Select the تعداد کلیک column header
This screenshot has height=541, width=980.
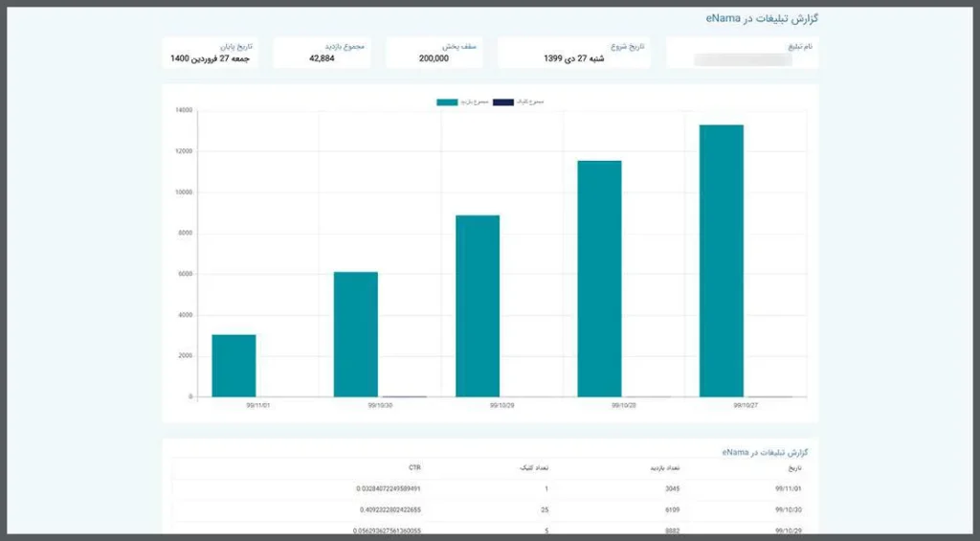(x=534, y=468)
